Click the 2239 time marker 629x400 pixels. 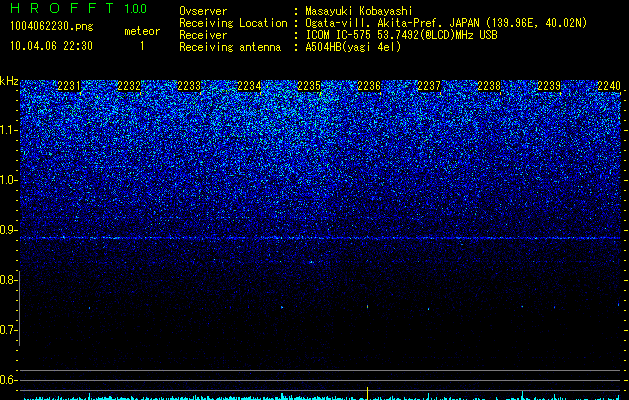pyautogui.click(x=549, y=86)
